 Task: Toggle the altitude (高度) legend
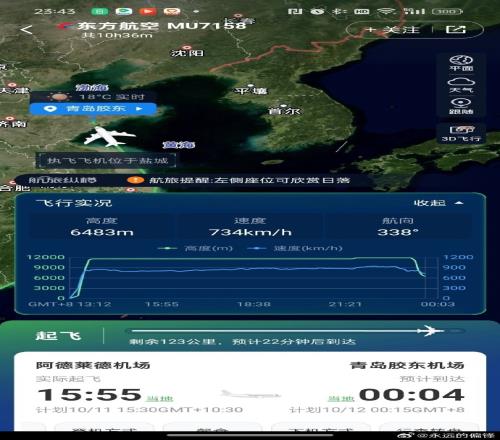(195, 248)
